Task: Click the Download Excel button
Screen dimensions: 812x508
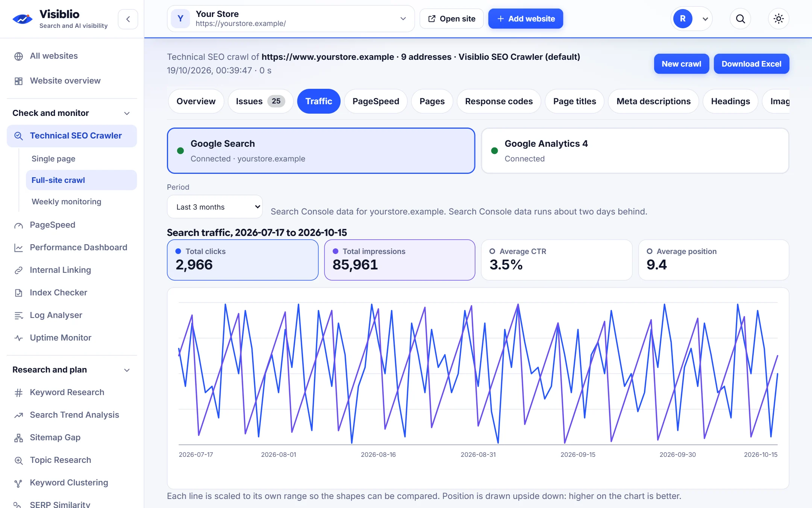Action: [x=751, y=64]
